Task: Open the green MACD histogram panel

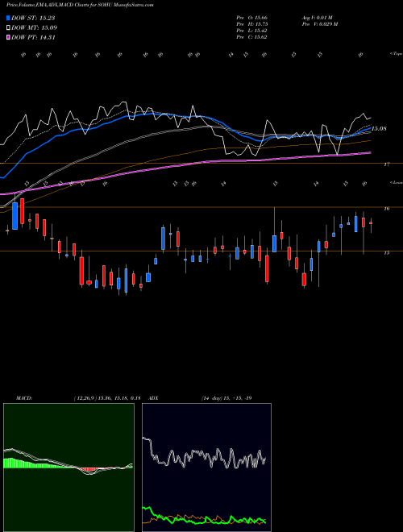Action: pos(69,468)
